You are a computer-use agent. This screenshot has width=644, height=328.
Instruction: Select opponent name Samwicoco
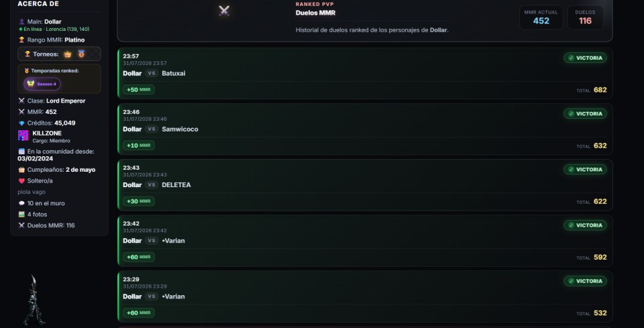pos(180,129)
